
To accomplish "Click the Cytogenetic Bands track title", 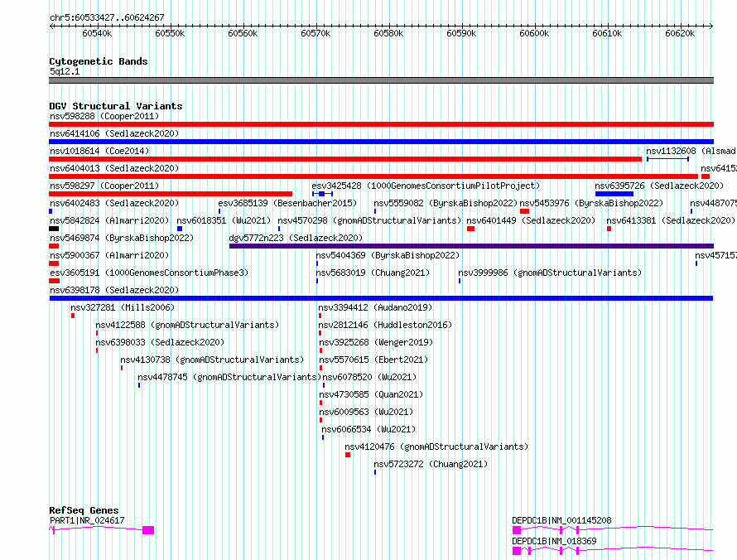I will 99,61.
